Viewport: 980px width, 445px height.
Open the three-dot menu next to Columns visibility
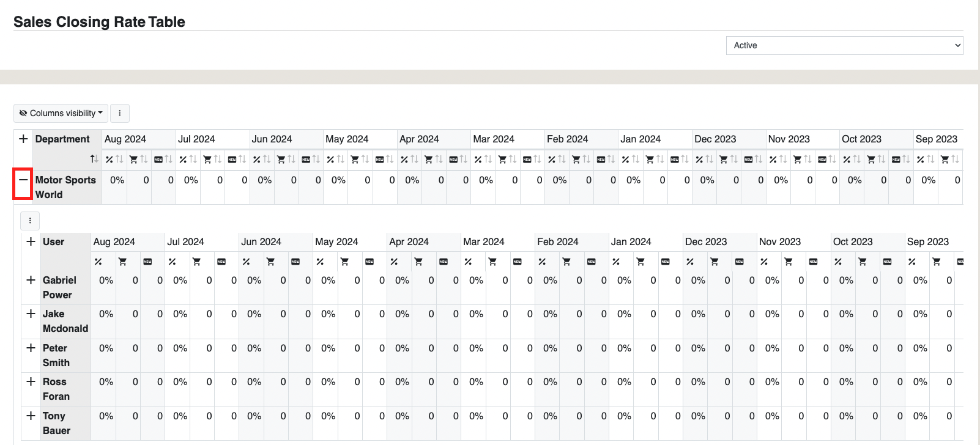click(120, 113)
